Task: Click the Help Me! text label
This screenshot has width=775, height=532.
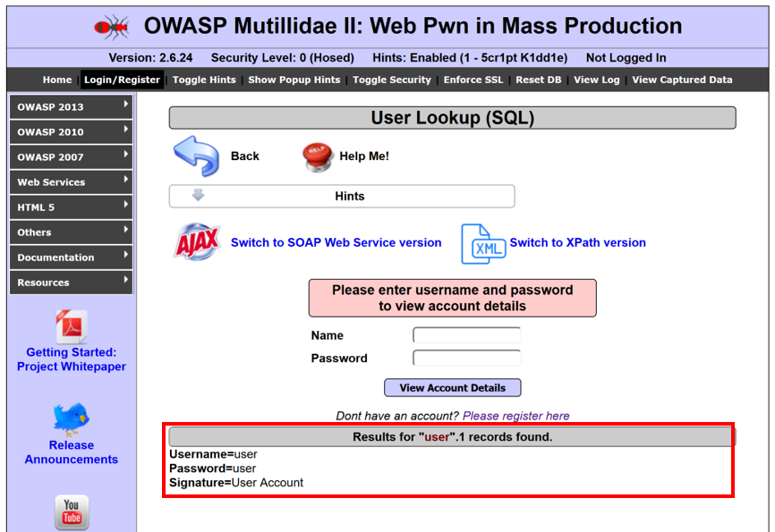Action: coord(364,156)
